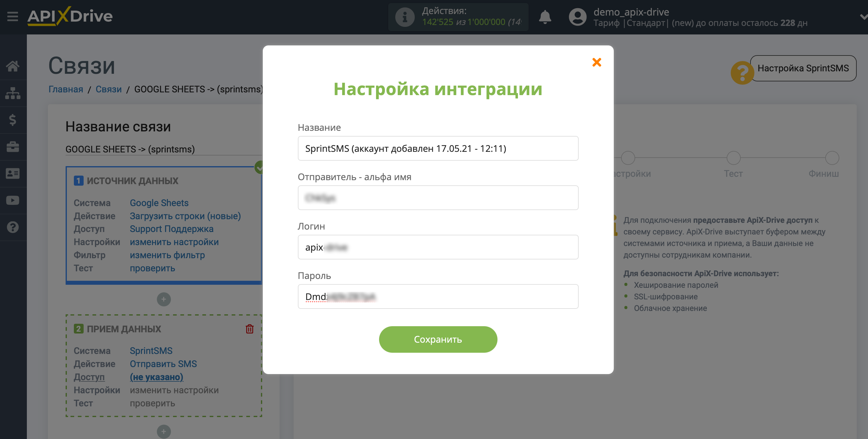Click Загрузить строки (новые) link
The height and width of the screenshot is (439, 868).
[185, 216]
